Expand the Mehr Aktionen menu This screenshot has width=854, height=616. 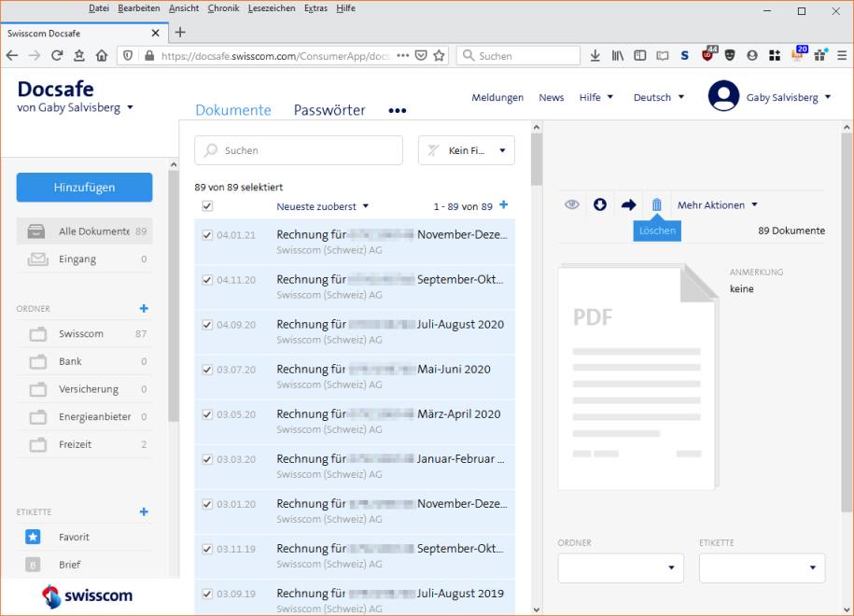(x=718, y=204)
